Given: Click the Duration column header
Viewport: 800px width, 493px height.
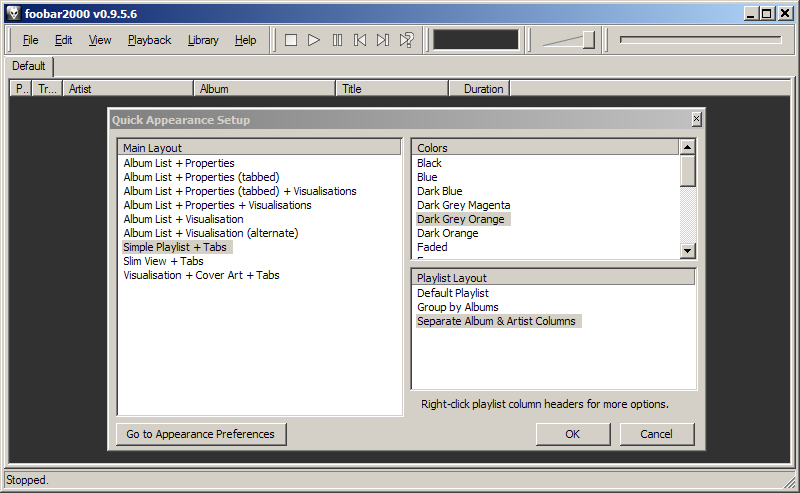Looking at the screenshot, I should (x=480, y=89).
